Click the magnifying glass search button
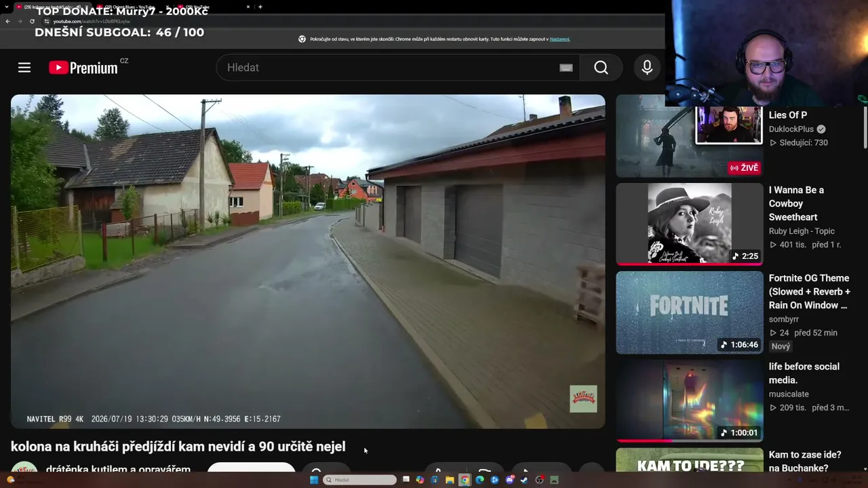This screenshot has height=488, width=868. pyautogui.click(x=601, y=68)
